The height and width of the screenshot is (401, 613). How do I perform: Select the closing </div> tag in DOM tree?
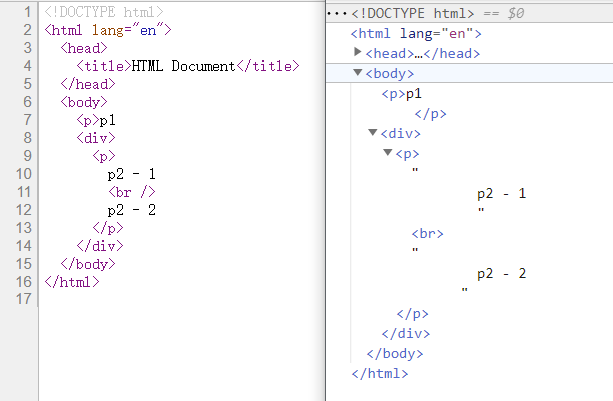pos(406,333)
